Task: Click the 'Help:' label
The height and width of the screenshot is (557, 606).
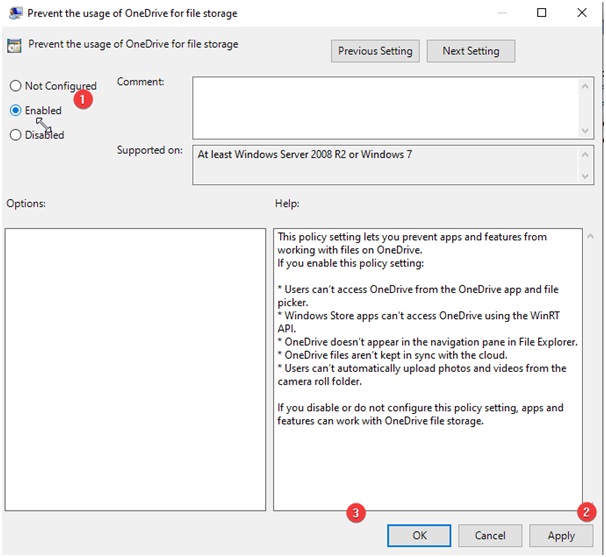Action: (x=287, y=203)
